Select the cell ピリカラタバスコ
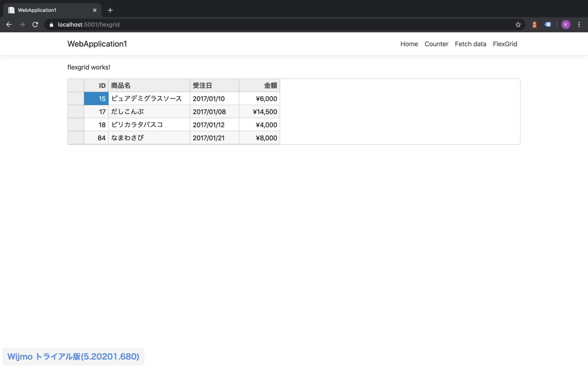588x368 pixels. tap(149, 125)
